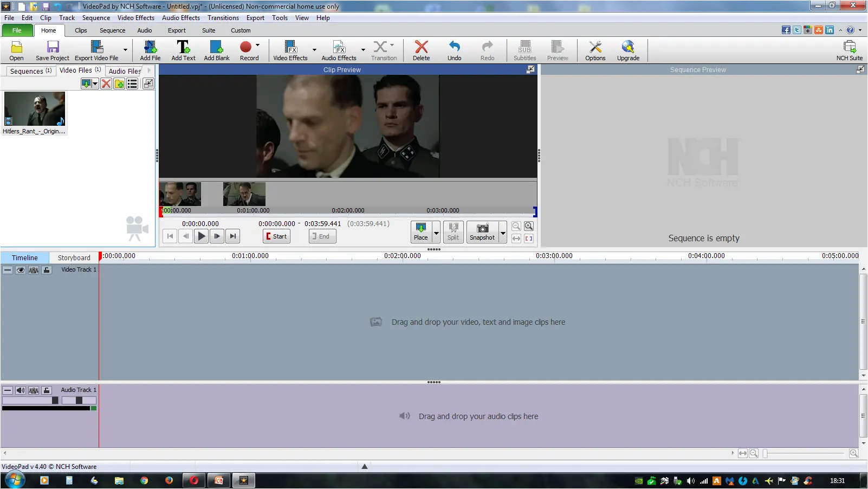The width and height of the screenshot is (868, 489).
Task: Zoom out the sequence timeline at bottom
Action: click(x=754, y=453)
